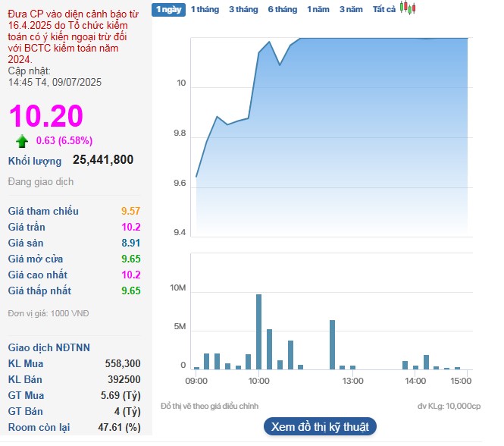Click the Room còn lại row

tap(74, 427)
